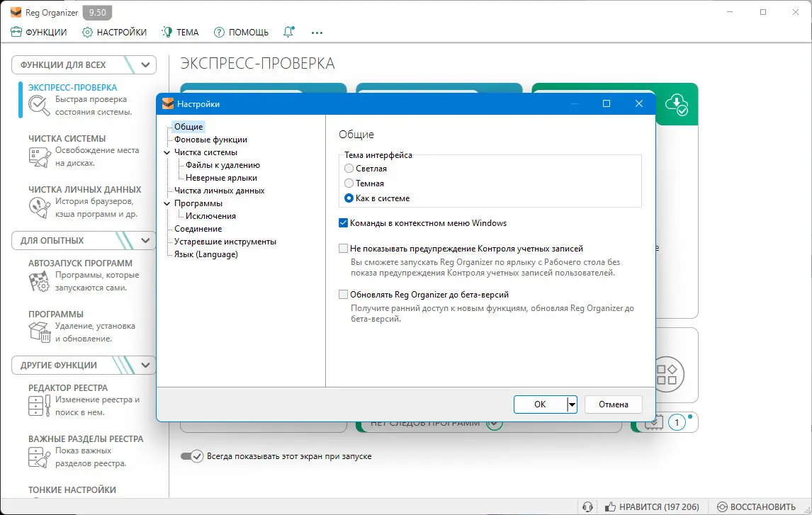812x515 pixels.
Task: Select 'Неверные ярлыки' tree item
Action: pyautogui.click(x=221, y=178)
